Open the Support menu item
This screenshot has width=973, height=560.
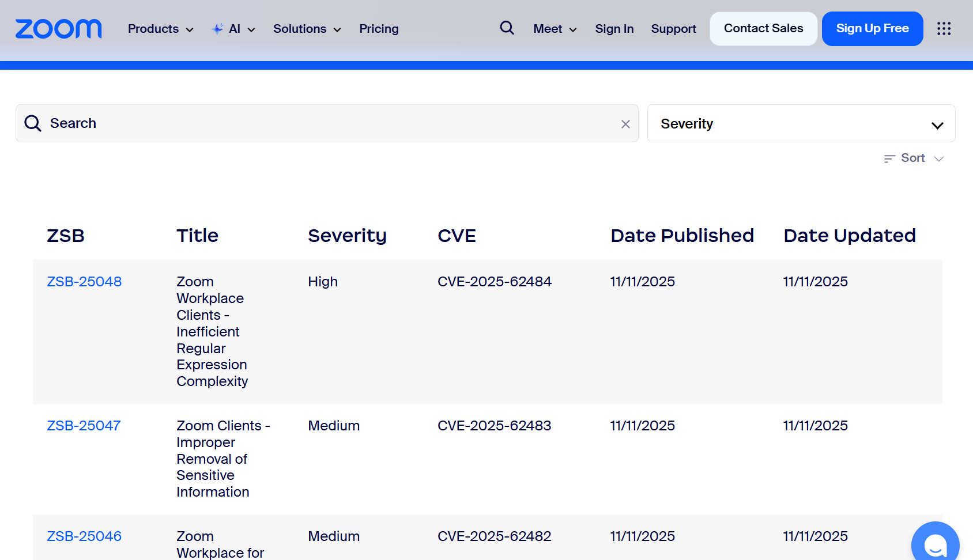pyautogui.click(x=673, y=29)
